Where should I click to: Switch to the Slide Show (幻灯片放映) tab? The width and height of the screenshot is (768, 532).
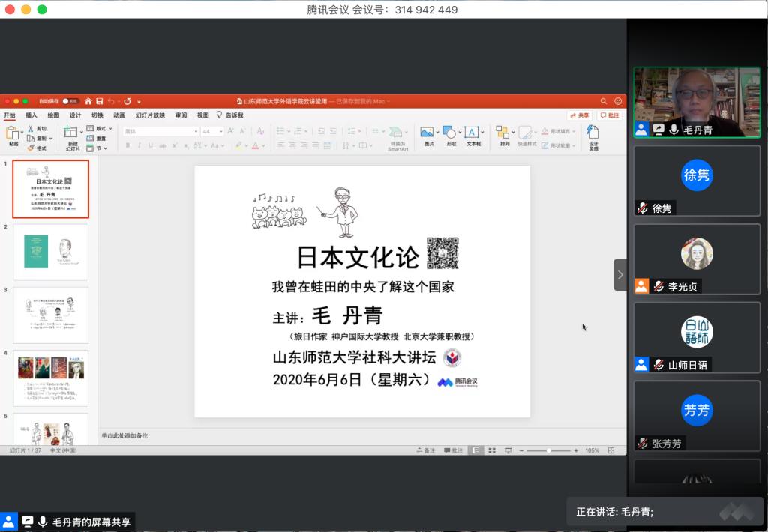click(x=150, y=115)
